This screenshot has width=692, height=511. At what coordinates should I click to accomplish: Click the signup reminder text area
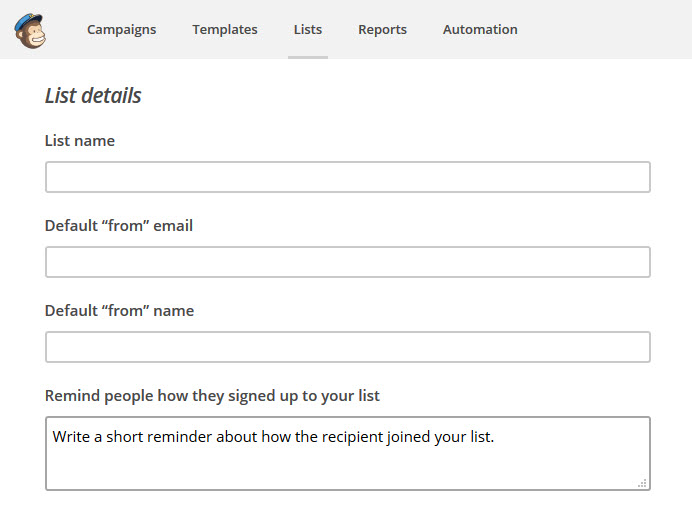click(x=348, y=453)
